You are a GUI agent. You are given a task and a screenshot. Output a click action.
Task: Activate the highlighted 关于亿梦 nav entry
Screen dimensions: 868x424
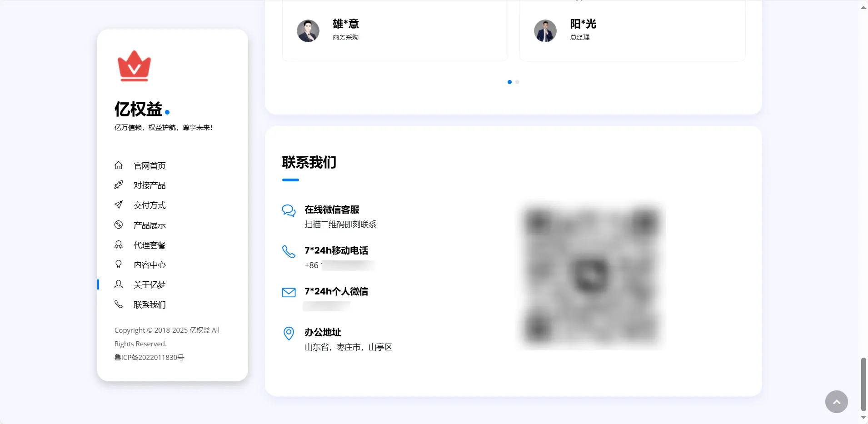(x=149, y=284)
